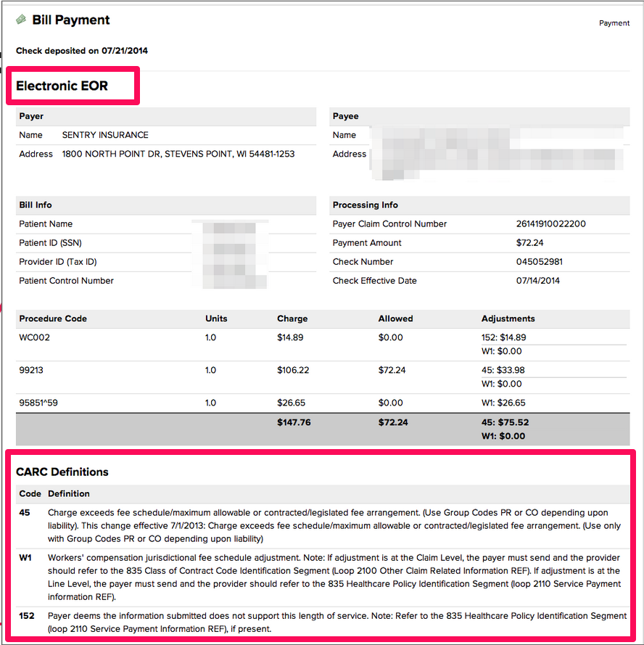The width and height of the screenshot is (644, 645).
Task: Click the $26.65 charge for 95851^59
Action: pyautogui.click(x=291, y=403)
